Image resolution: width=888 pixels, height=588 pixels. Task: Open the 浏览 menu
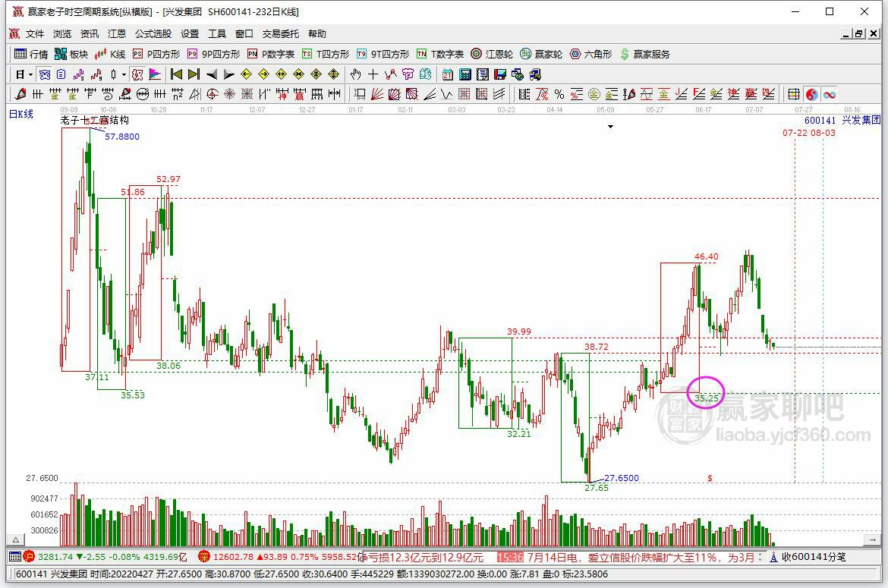tap(61, 34)
